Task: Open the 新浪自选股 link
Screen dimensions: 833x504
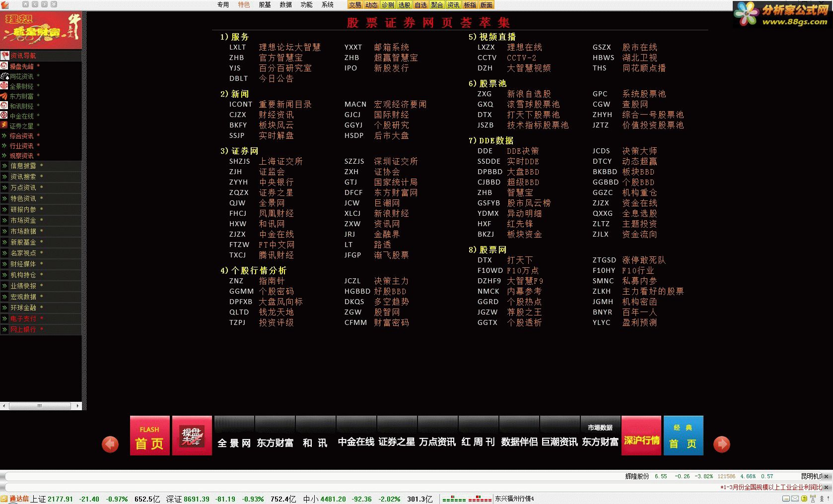Action: (x=529, y=94)
